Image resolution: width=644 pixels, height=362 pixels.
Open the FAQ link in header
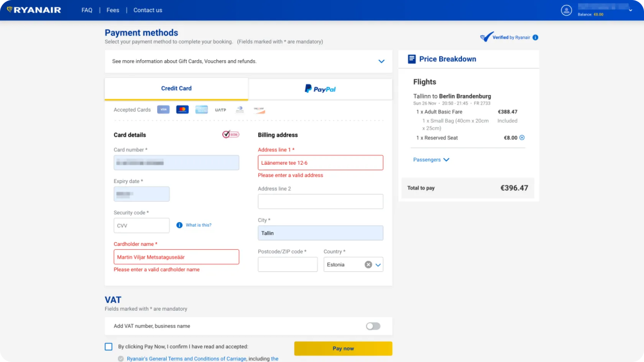87,10
